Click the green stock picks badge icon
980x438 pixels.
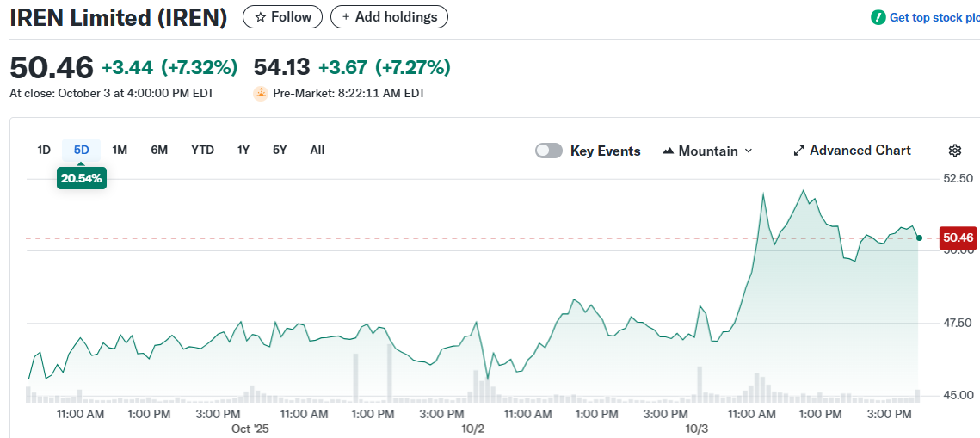point(878,17)
